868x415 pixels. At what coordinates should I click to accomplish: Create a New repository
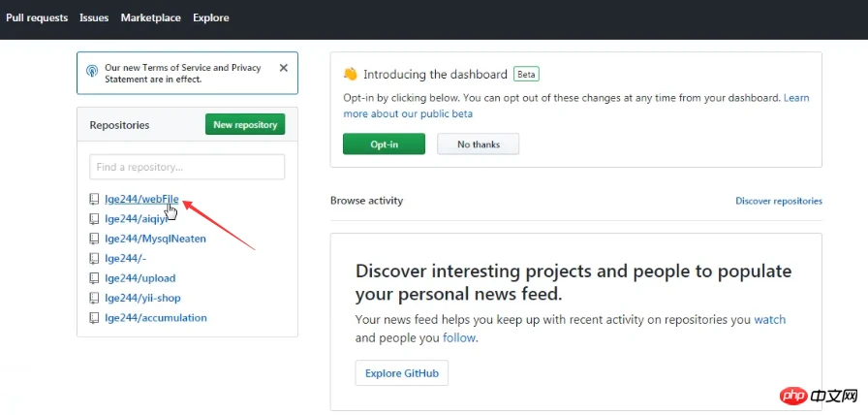[x=245, y=124]
